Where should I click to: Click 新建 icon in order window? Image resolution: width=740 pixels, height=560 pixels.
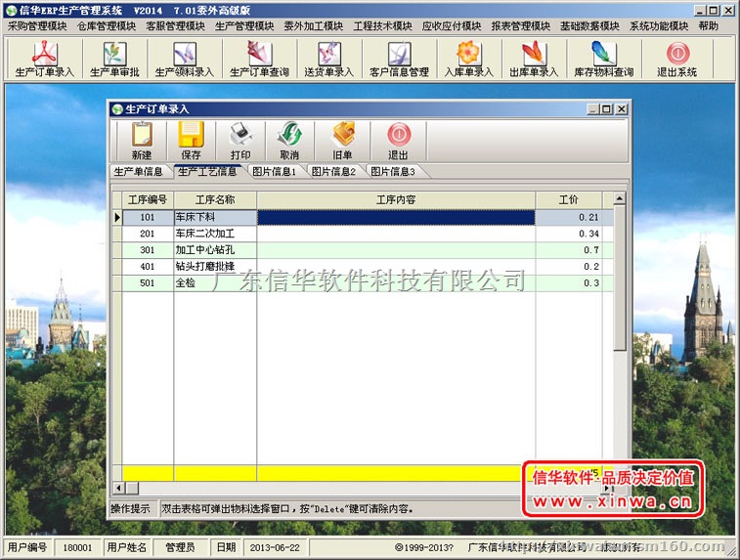tap(142, 141)
